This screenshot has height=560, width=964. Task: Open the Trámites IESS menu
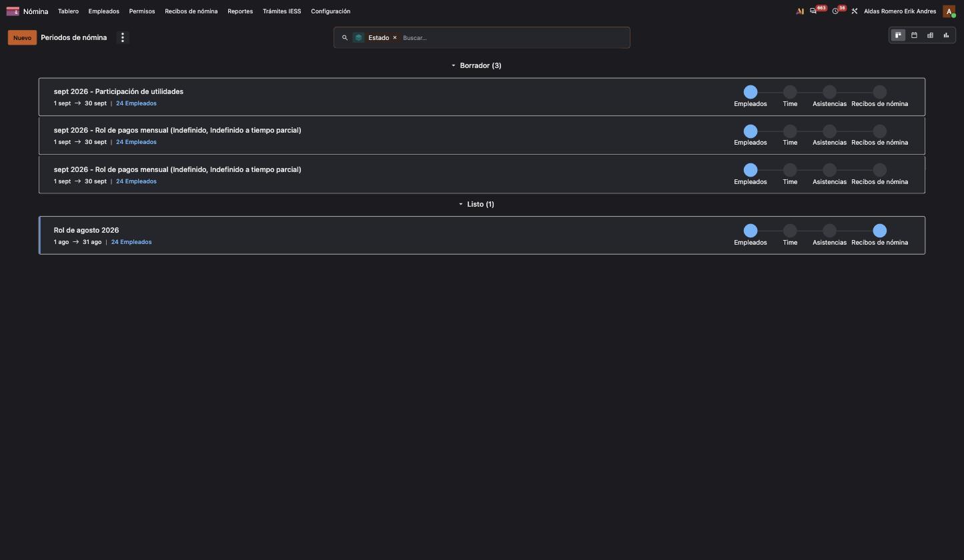tap(282, 11)
